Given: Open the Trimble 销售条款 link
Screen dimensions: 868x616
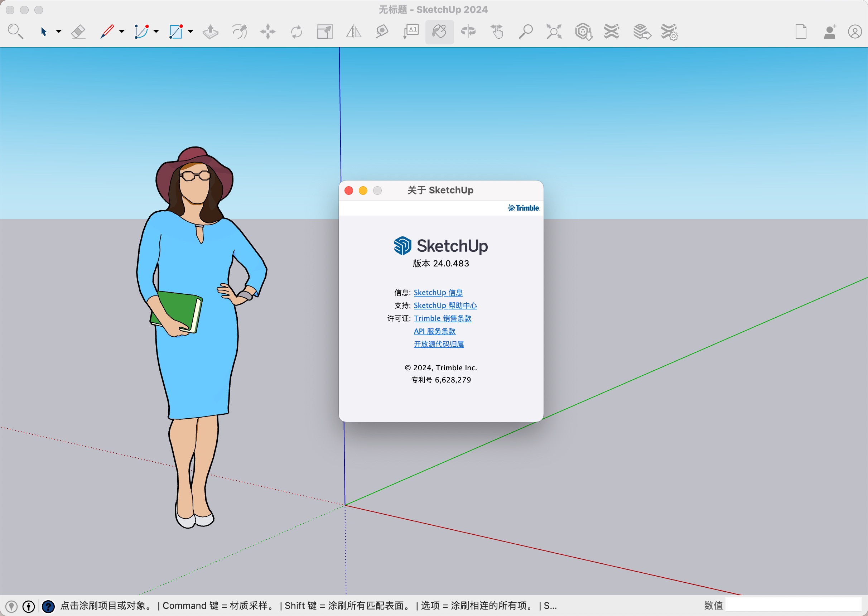Looking at the screenshot, I should click(x=443, y=318).
